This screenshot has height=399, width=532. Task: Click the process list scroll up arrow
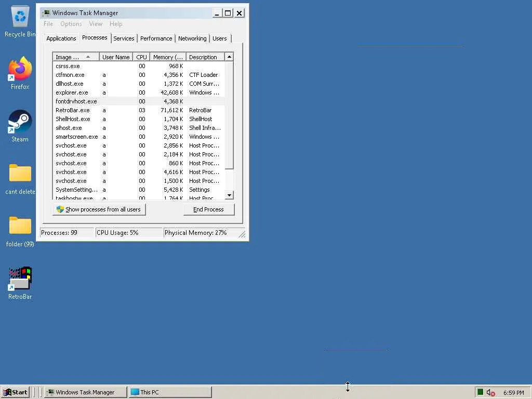pos(229,57)
